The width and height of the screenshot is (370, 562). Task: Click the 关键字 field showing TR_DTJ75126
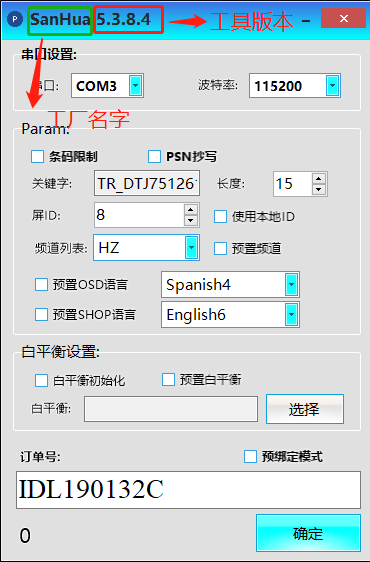147,184
